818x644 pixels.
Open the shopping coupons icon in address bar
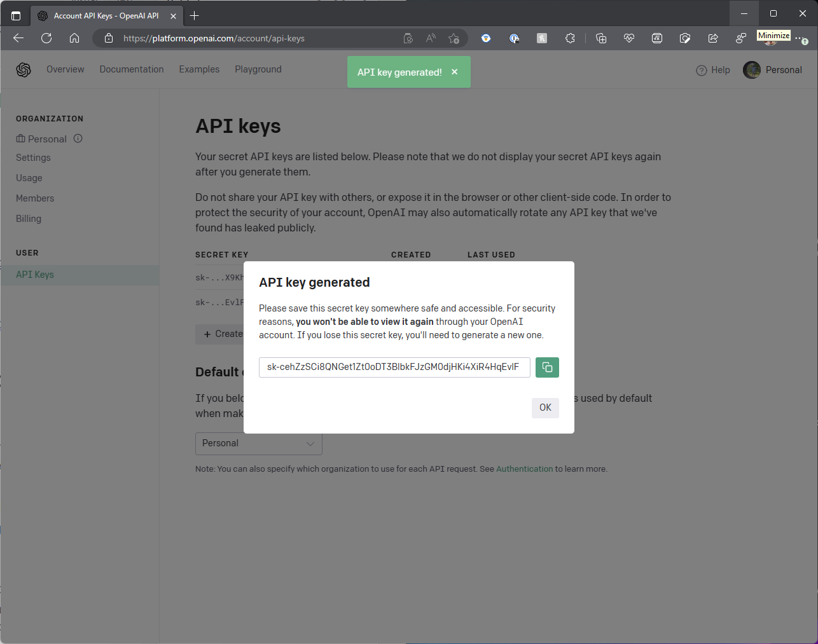408,38
